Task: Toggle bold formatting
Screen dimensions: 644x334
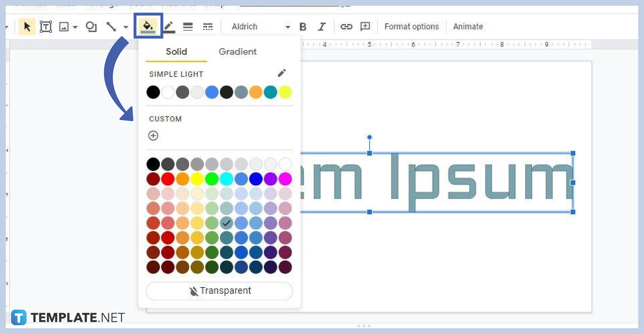Action: (303, 26)
